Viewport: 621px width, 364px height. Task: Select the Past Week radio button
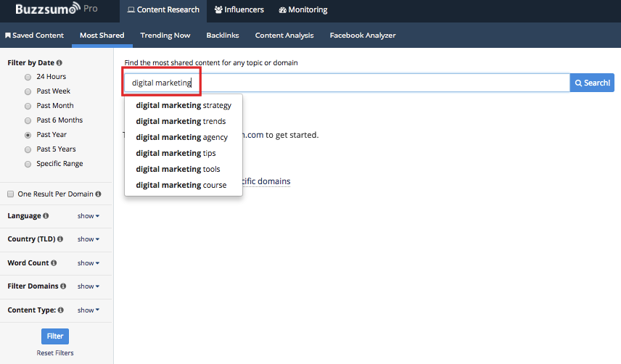tap(28, 92)
